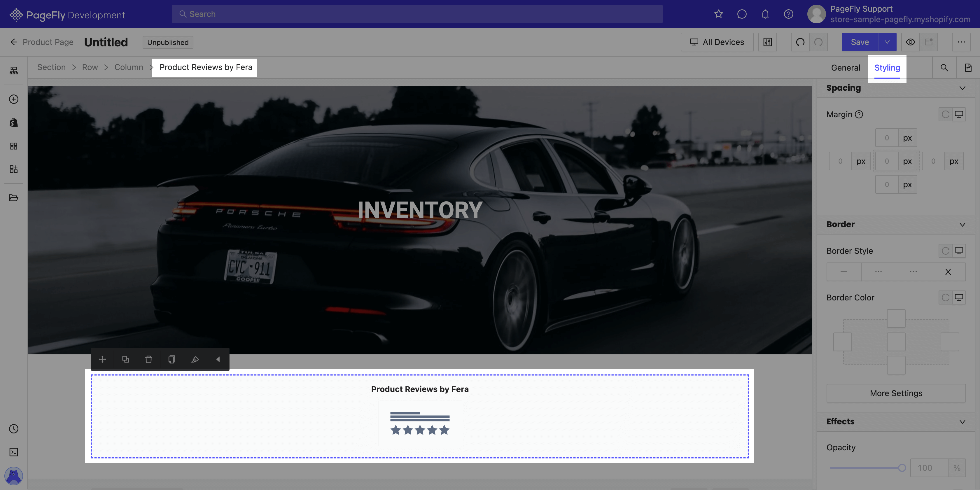
Task: Switch to the General tab
Action: click(845, 68)
